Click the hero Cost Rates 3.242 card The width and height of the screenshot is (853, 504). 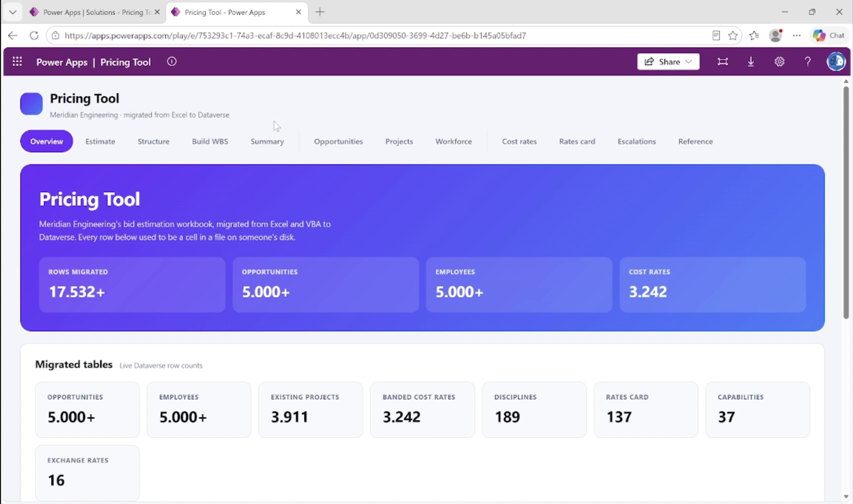(x=712, y=285)
